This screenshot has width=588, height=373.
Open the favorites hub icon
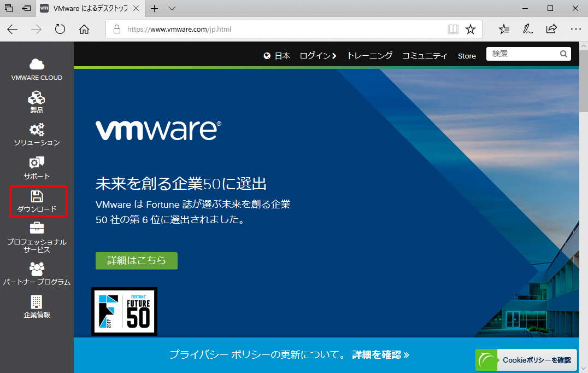coord(504,30)
